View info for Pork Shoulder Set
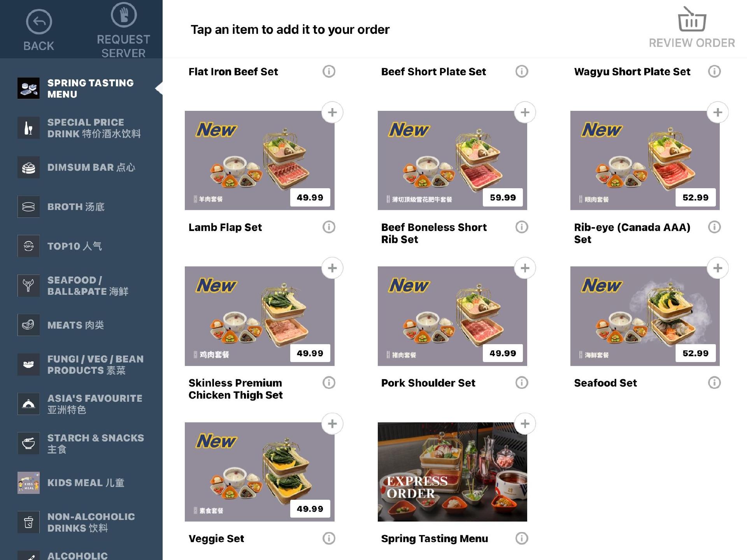 coord(522,383)
